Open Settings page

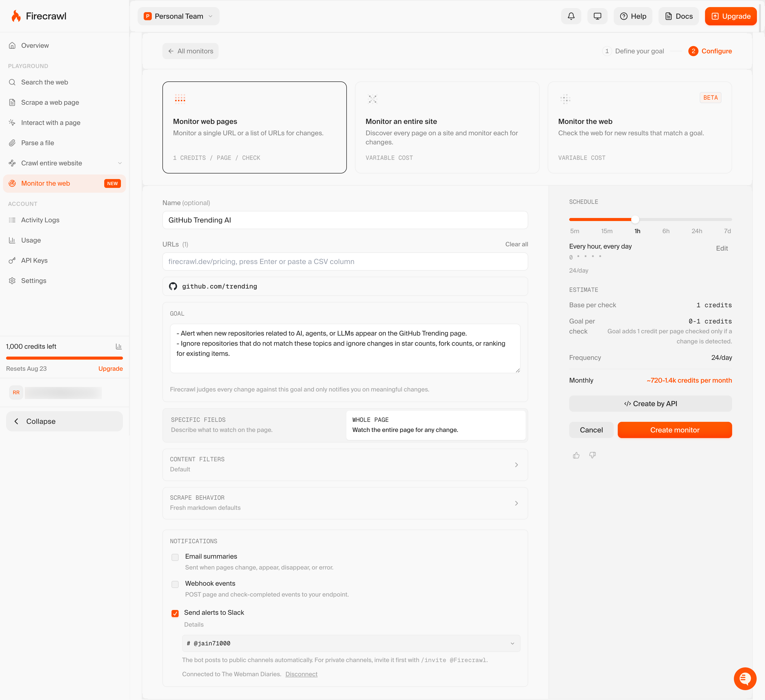(x=65, y=281)
